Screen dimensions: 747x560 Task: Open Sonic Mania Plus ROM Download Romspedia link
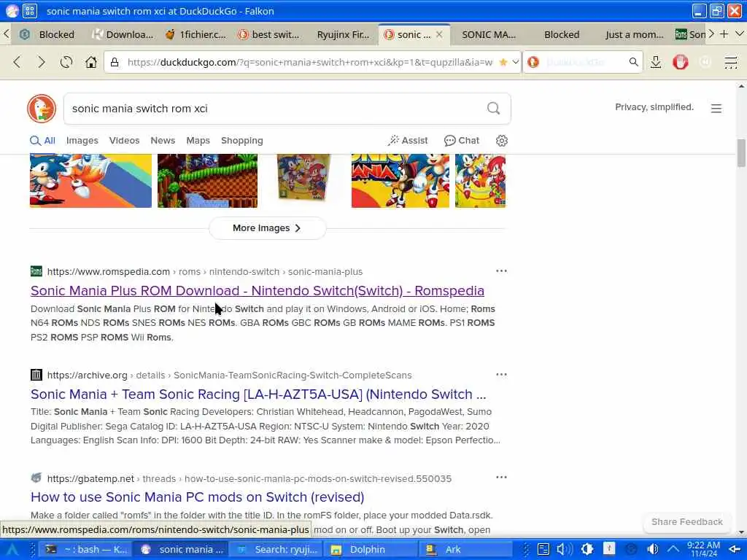pos(258,290)
